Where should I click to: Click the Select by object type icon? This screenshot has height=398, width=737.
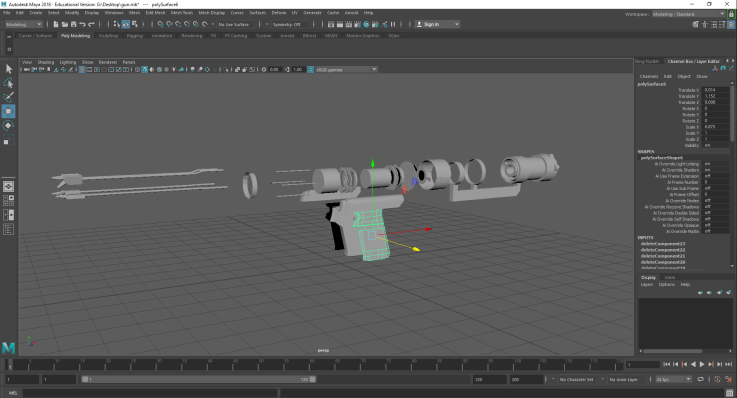point(126,24)
